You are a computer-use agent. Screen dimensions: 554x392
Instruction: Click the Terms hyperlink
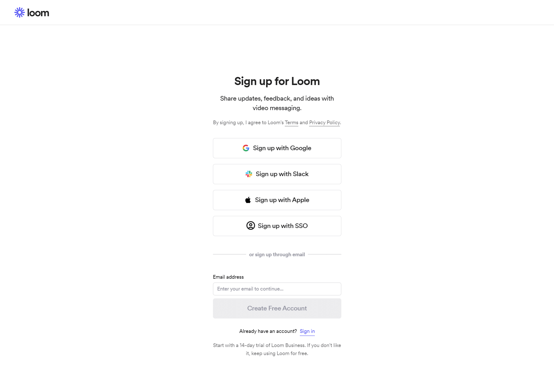(x=292, y=122)
